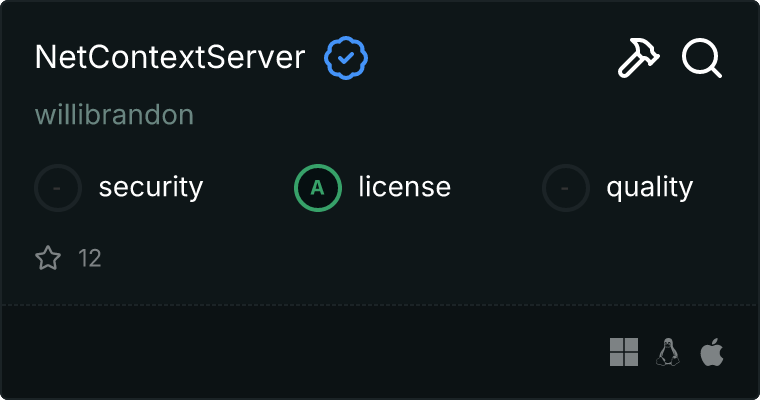The width and height of the screenshot is (760, 400).
Task: Click the Linux penguin icon
Action: point(668,352)
